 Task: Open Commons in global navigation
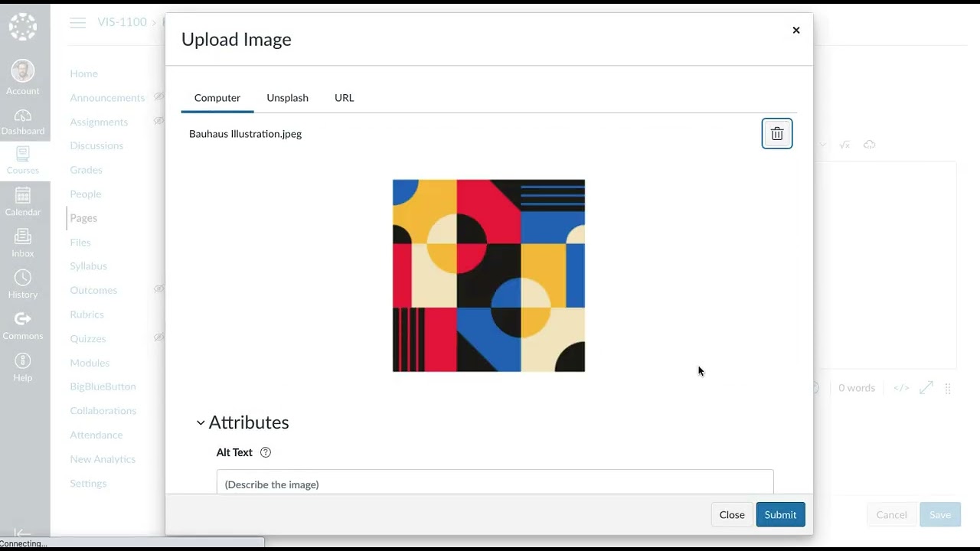click(x=23, y=326)
